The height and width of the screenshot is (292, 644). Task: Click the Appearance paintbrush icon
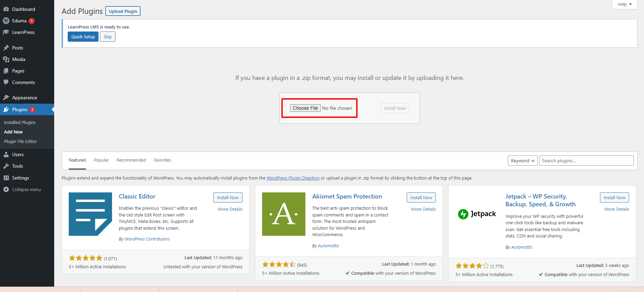click(6, 98)
